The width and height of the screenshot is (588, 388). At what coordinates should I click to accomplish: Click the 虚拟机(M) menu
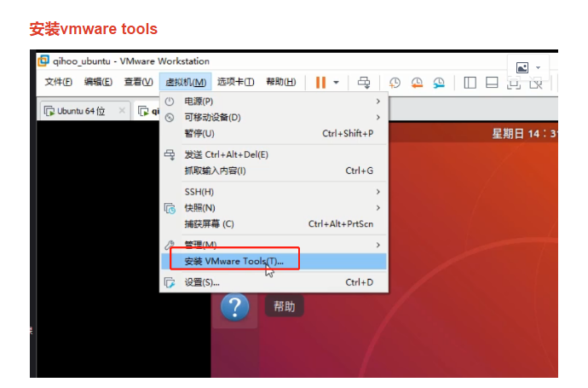tap(186, 82)
